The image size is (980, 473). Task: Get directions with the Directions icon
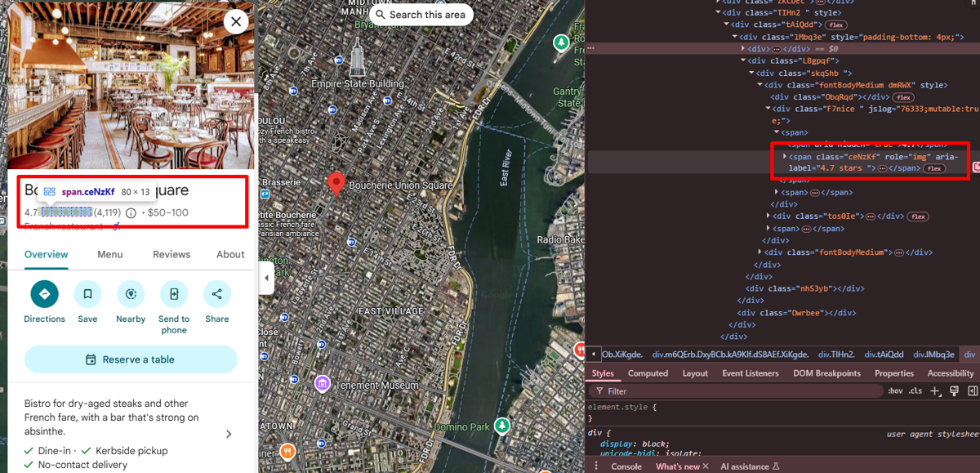pyautogui.click(x=44, y=293)
